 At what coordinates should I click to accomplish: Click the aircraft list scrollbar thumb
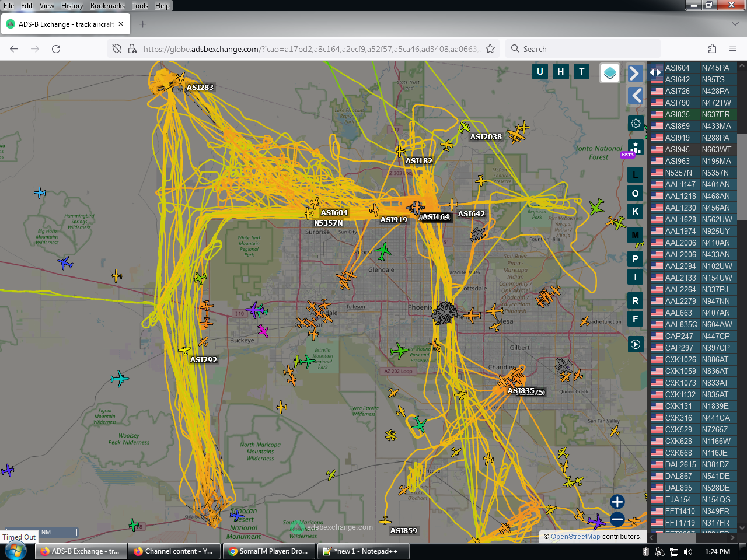pos(742,177)
